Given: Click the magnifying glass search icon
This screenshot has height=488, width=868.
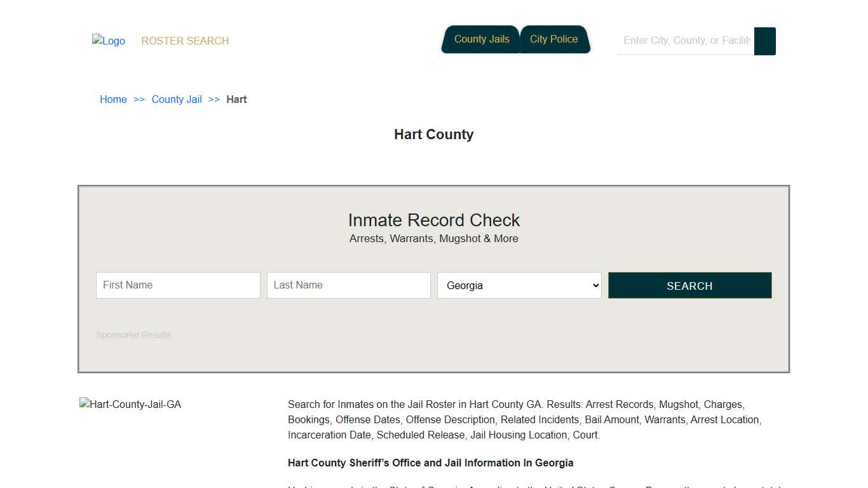Looking at the screenshot, I should click(764, 41).
